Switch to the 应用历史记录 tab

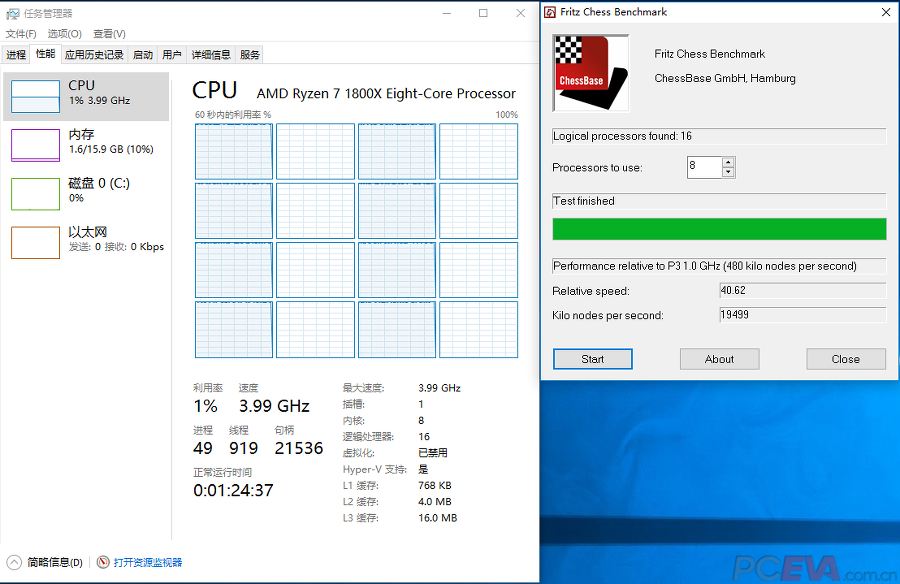coord(94,55)
